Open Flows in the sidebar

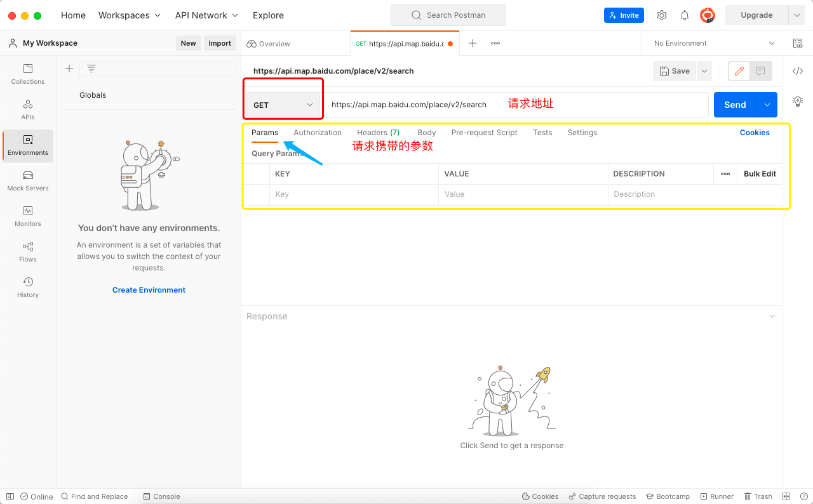pos(28,252)
